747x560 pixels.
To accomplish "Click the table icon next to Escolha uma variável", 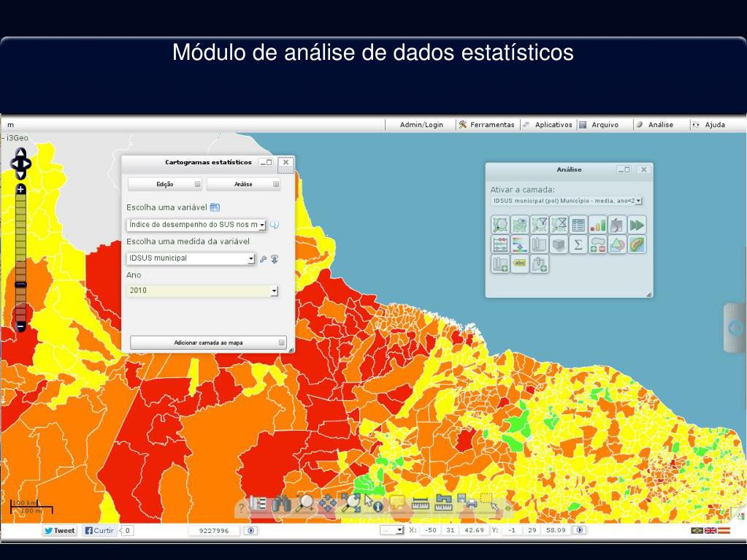I will coord(215,207).
